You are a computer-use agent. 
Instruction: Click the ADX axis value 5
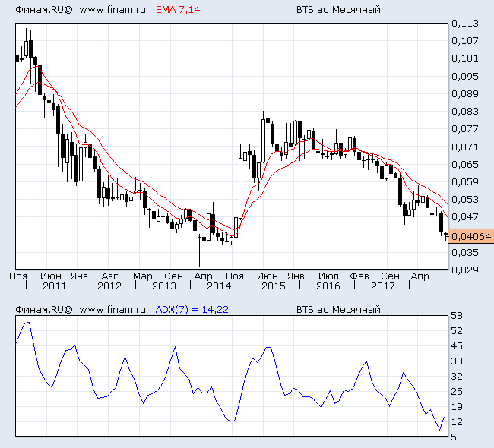coord(454,437)
